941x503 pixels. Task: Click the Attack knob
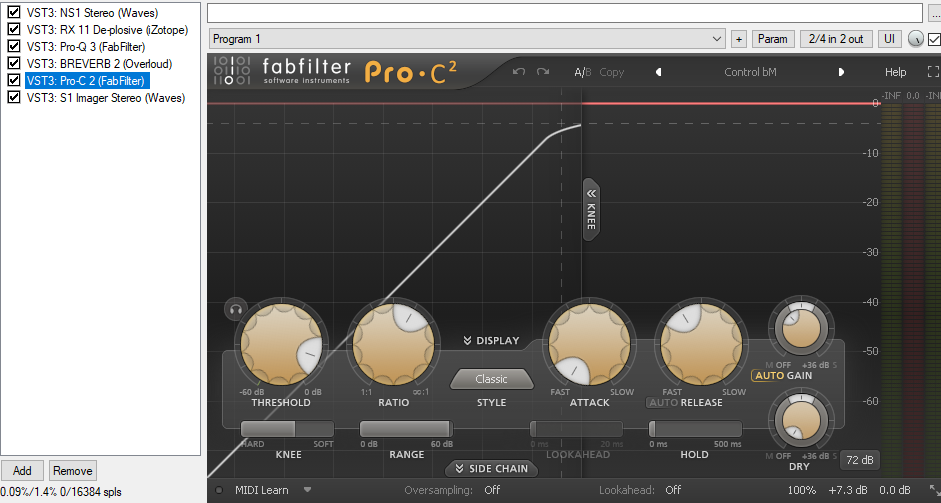[x=589, y=345]
